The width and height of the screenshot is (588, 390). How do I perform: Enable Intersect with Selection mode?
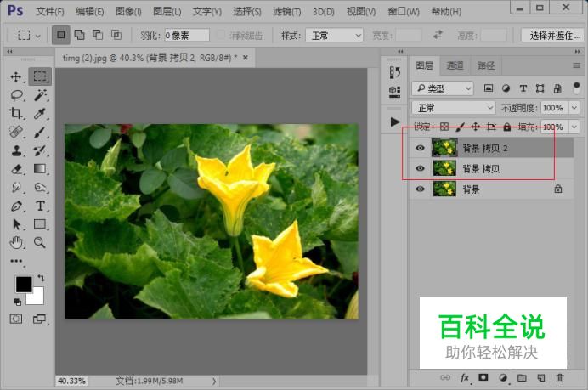pyautogui.click(x=116, y=35)
